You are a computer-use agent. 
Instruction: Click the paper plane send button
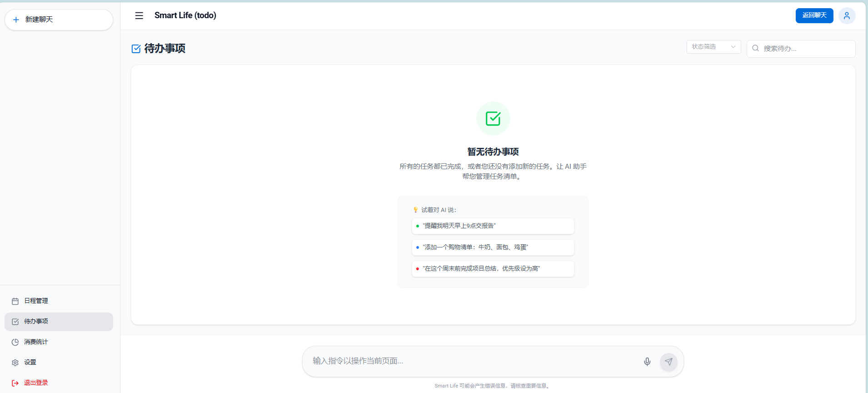(x=668, y=362)
